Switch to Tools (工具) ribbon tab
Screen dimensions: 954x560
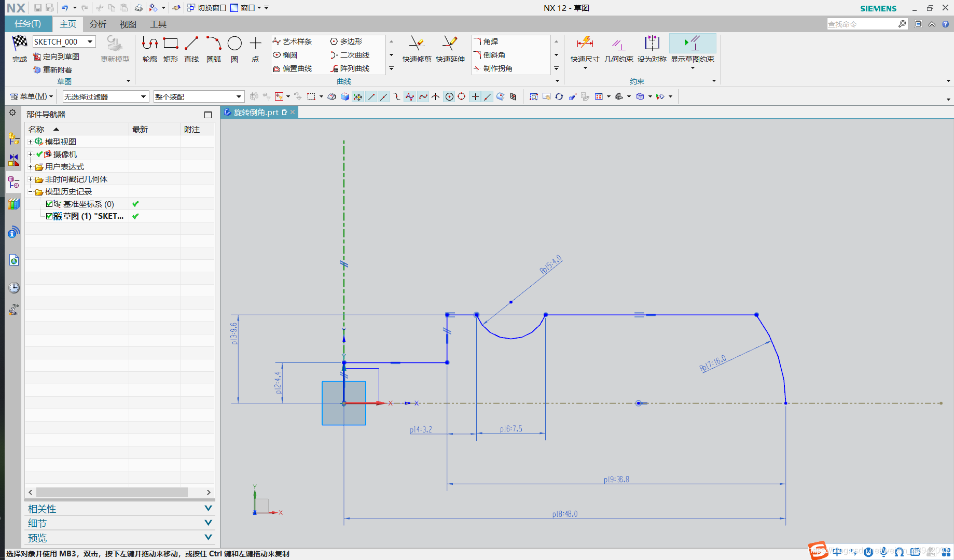tap(158, 24)
